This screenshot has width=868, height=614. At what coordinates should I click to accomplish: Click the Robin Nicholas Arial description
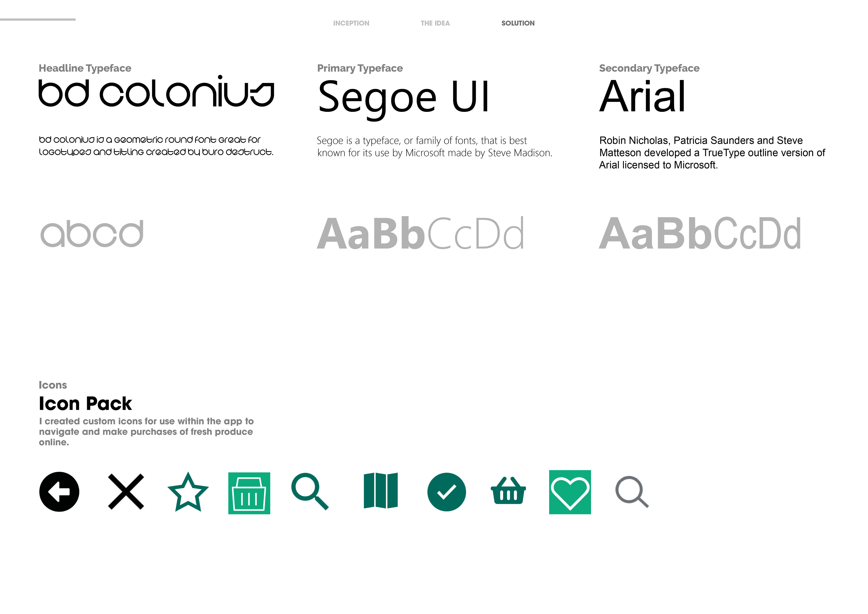[712, 153]
